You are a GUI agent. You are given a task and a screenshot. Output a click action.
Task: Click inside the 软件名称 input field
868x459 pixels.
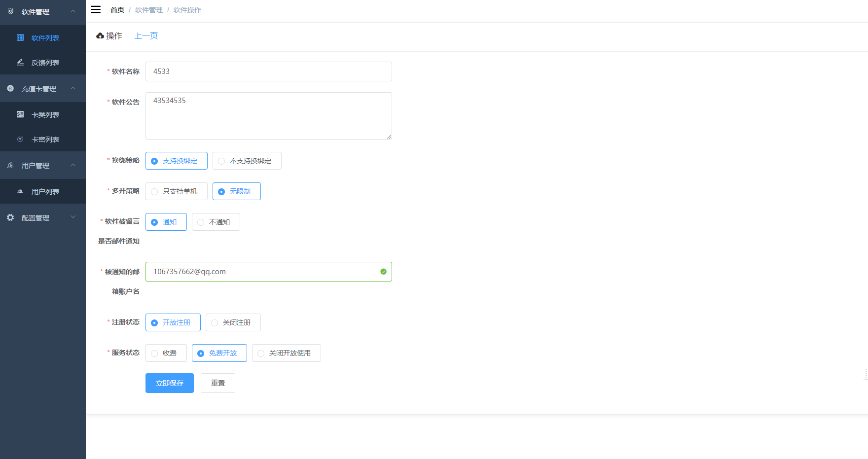point(268,71)
